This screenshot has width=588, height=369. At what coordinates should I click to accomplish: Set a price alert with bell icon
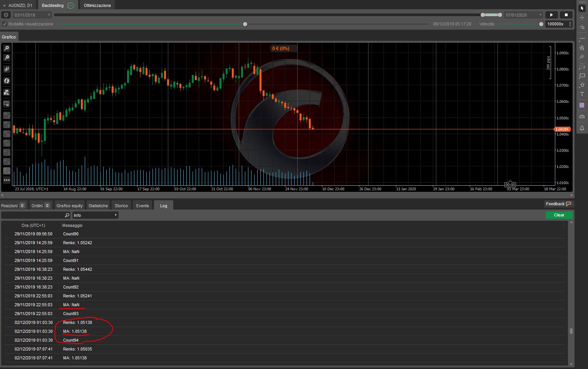click(x=582, y=128)
